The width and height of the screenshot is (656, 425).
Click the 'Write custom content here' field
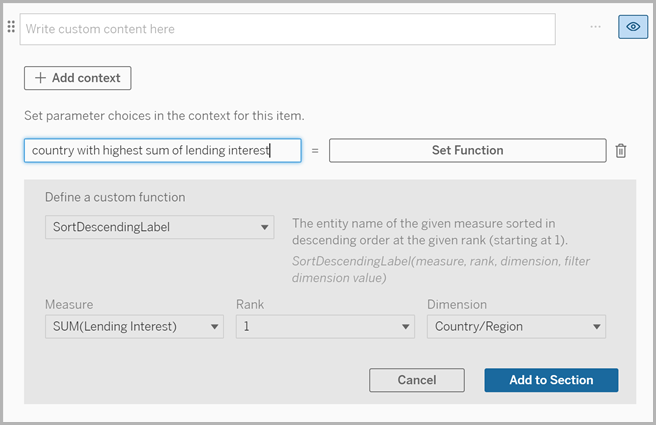point(288,29)
